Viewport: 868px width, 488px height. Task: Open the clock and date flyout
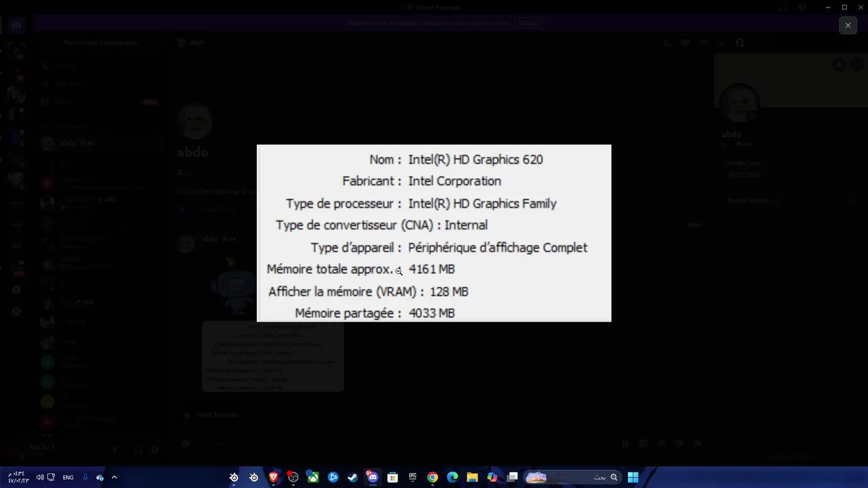pyautogui.click(x=18, y=477)
